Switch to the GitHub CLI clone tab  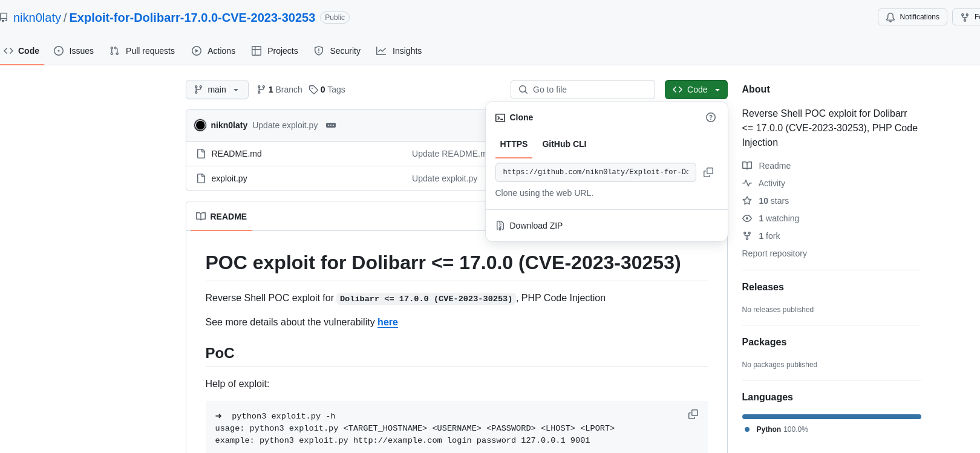click(x=564, y=144)
